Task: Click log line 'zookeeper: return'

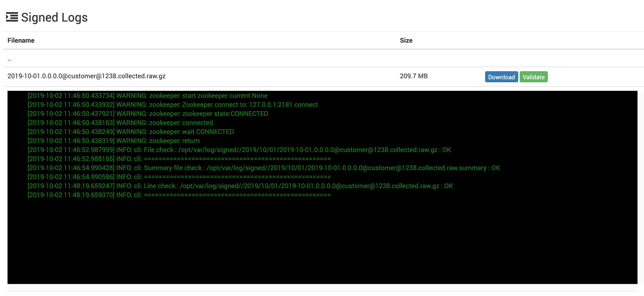Action: click(x=114, y=141)
